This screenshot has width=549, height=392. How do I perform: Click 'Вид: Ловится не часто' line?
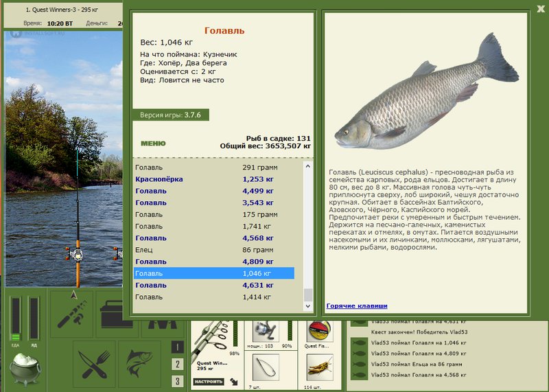[x=182, y=80]
